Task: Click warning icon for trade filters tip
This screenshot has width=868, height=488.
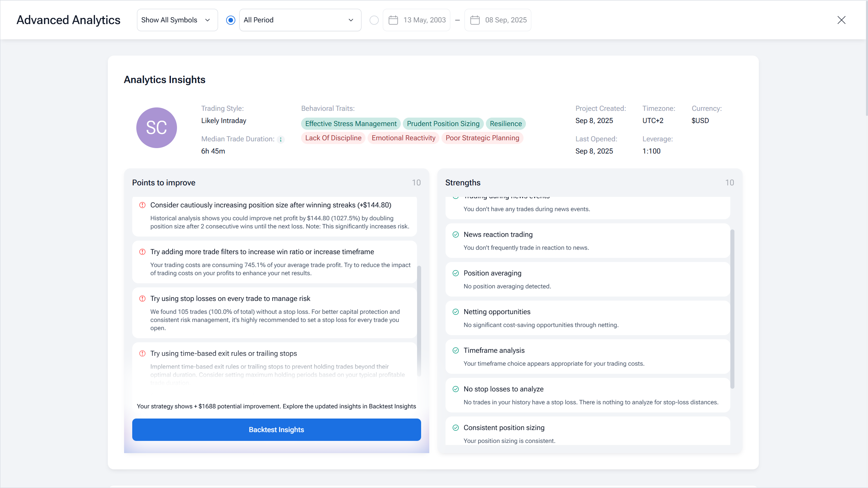Action: 142,252
